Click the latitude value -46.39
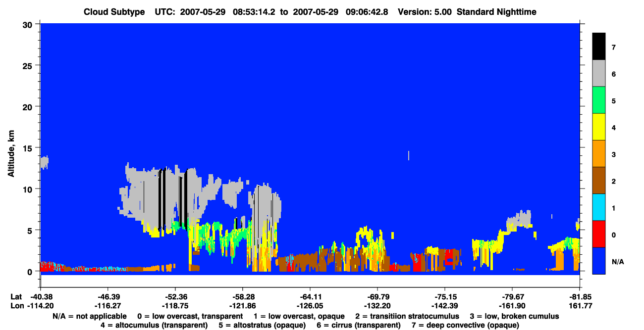Viewport: 644px width, 330px height. click(107, 297)
